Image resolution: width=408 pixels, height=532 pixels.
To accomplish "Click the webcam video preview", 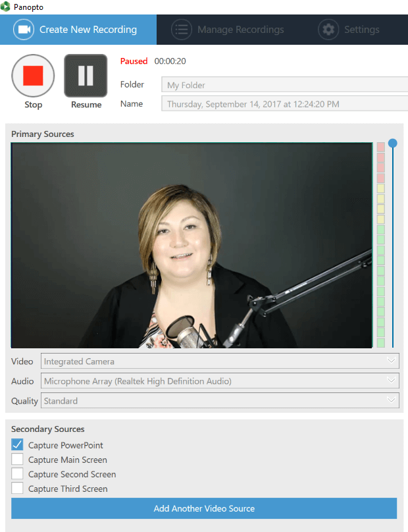I will [x=191, y=246].
